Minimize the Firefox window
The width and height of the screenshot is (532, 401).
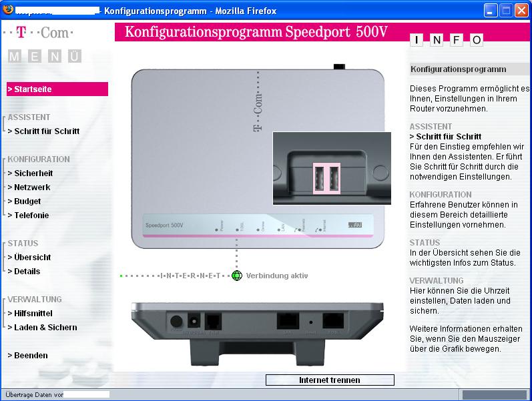490,11
